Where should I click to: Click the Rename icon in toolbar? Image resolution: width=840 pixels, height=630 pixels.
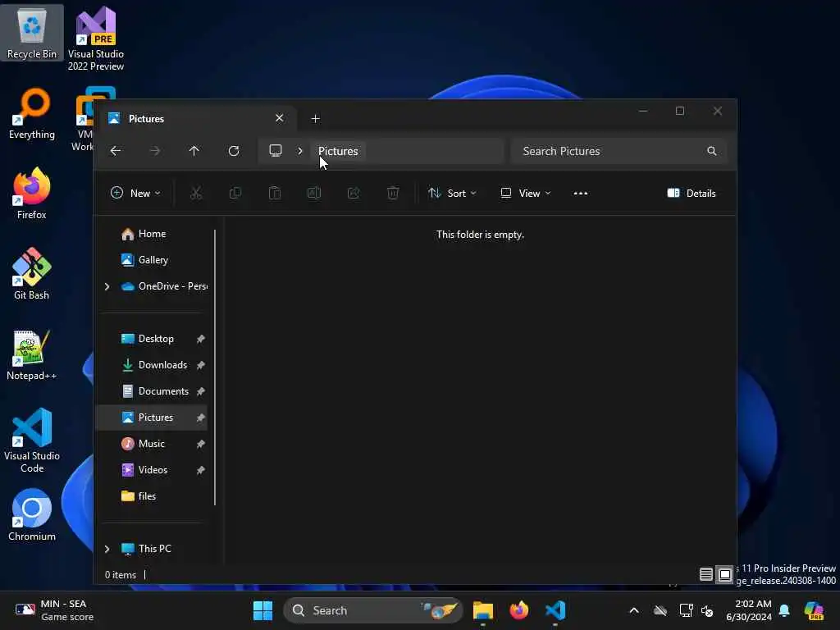(314, 193)
